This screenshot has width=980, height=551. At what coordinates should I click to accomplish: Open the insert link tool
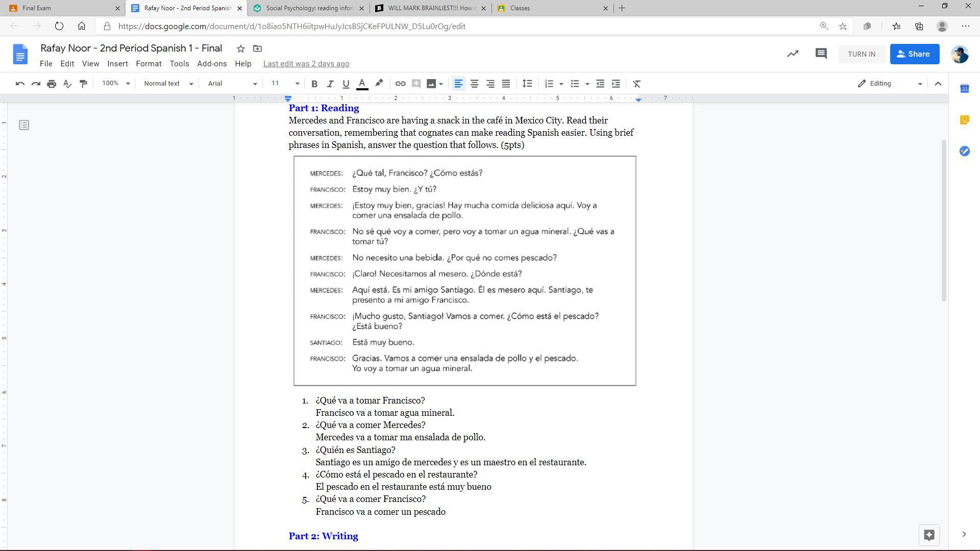click(400, 84)
